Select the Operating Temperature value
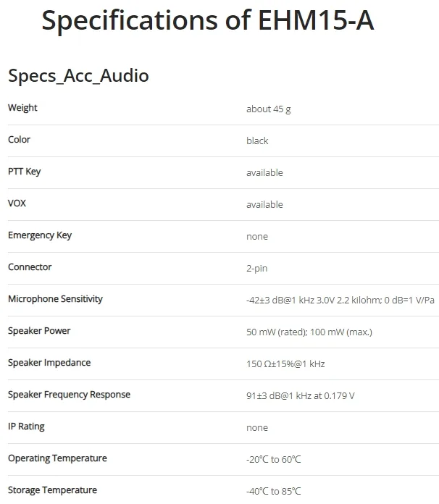The image size is (439, 504). pyautogui.click(x=274, y=459)
